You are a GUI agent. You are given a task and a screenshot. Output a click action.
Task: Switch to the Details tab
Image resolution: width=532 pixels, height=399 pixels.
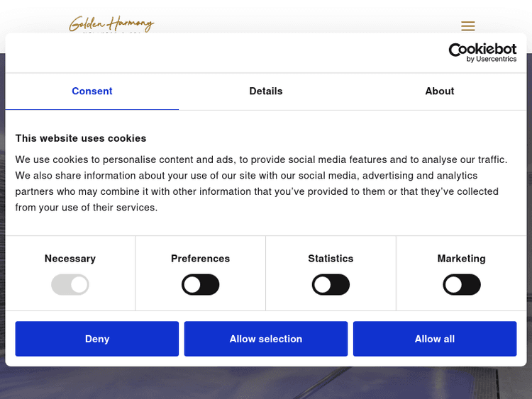point(266,91)
